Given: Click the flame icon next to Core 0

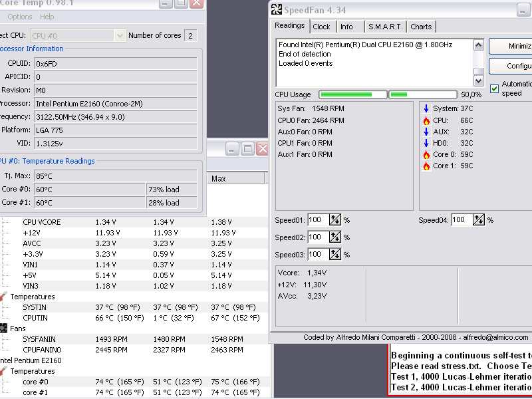Looking at the screenshot, I should point(426,155).
